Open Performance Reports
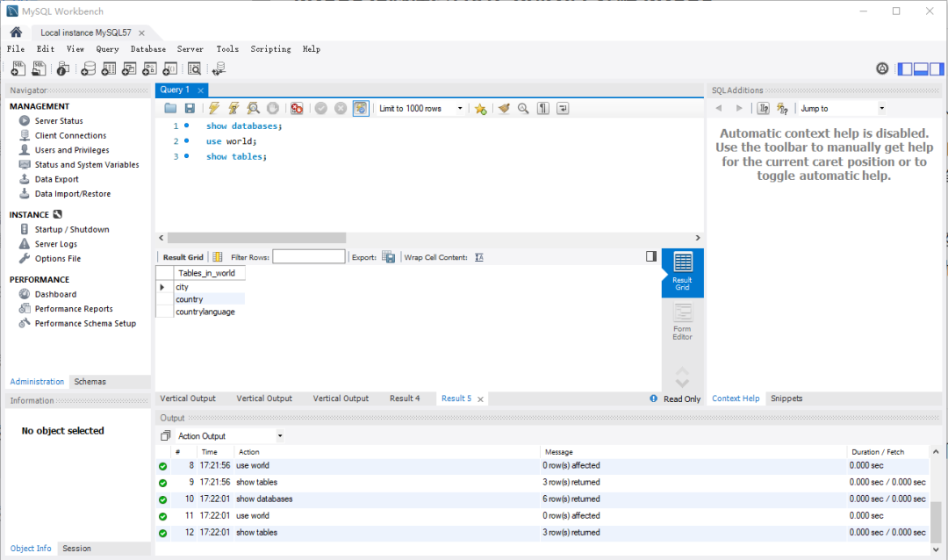Screen dimensions: 948x560 (x=74, y=308)
